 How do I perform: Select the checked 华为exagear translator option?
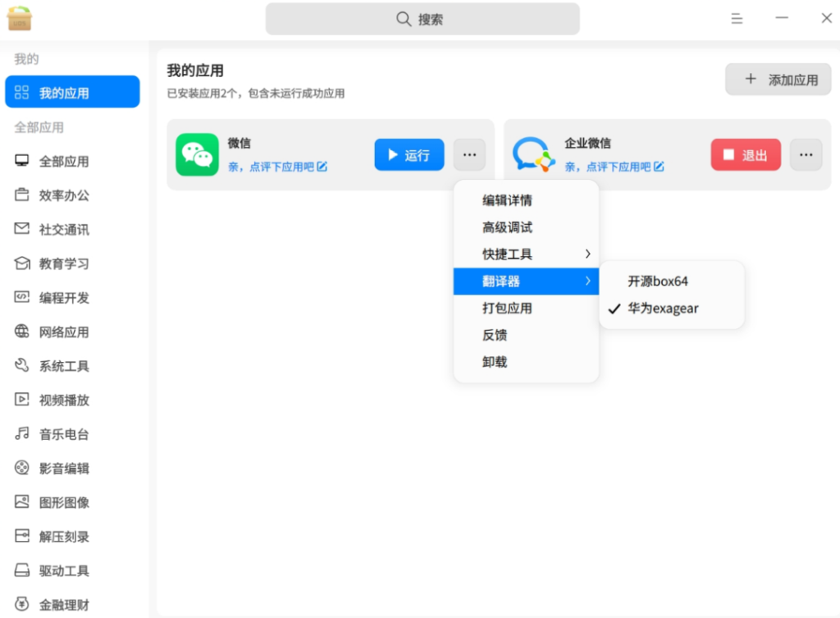tap(663, 309)
